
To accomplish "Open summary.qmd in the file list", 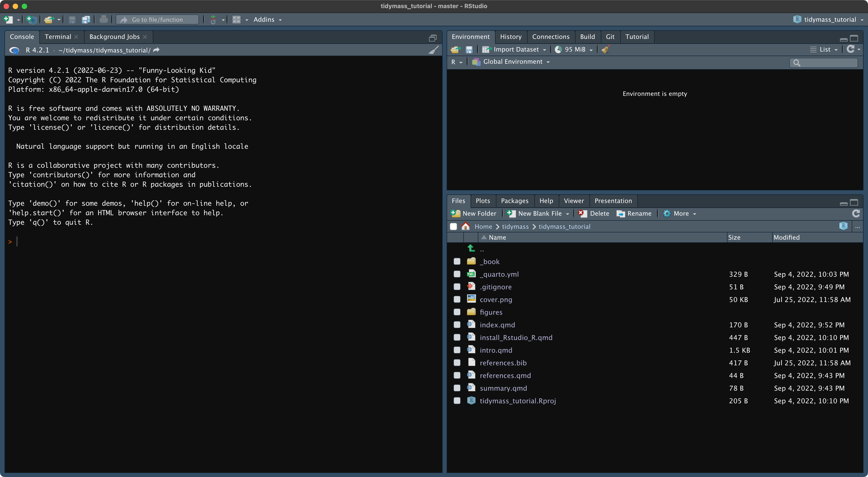I will click(503, 388).
